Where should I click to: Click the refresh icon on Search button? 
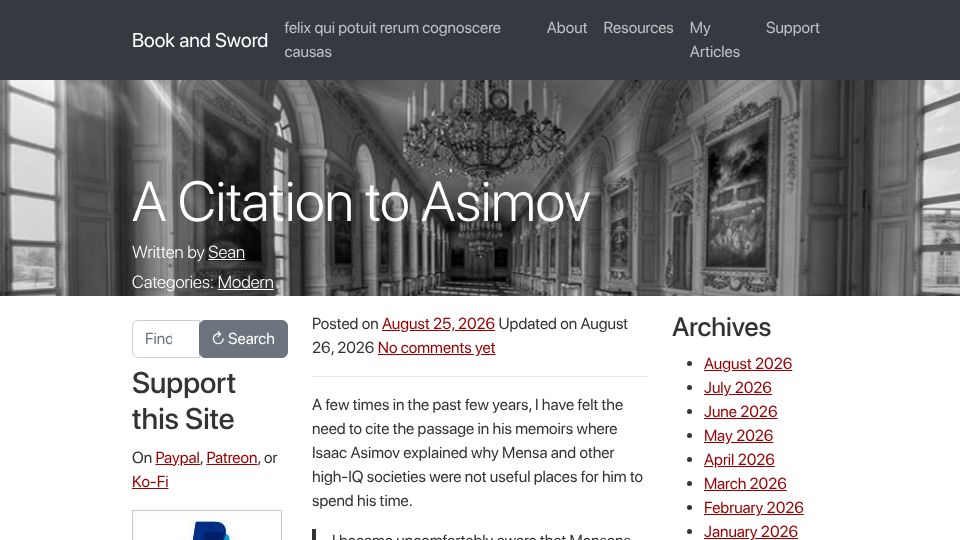click(x=218, y=339)
